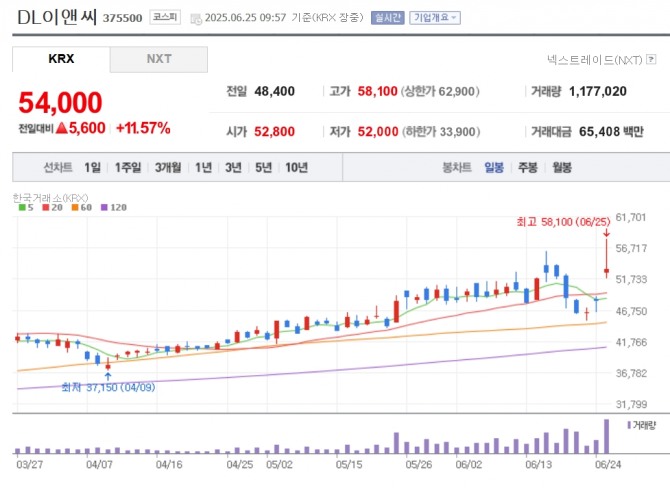This screenshot has height=488, width=670.
Task: Select the KRX exchange tab
Action: [x=61, y=59]
